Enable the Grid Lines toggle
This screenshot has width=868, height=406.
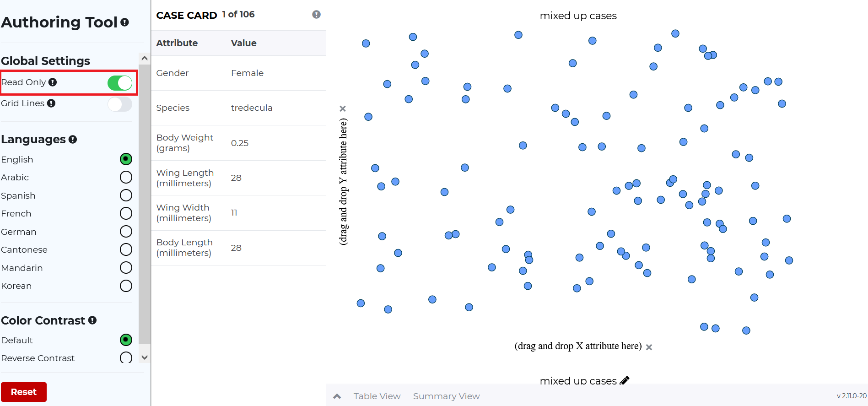(120, 104)
